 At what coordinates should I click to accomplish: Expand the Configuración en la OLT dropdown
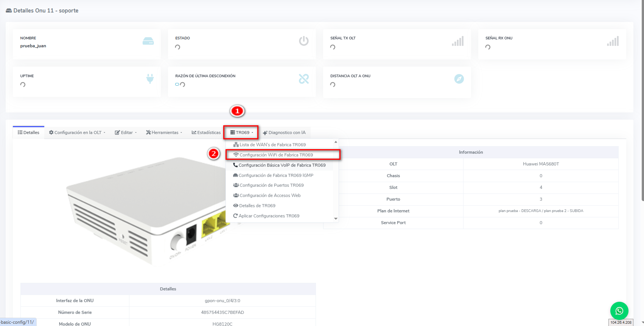coord(77,133)
